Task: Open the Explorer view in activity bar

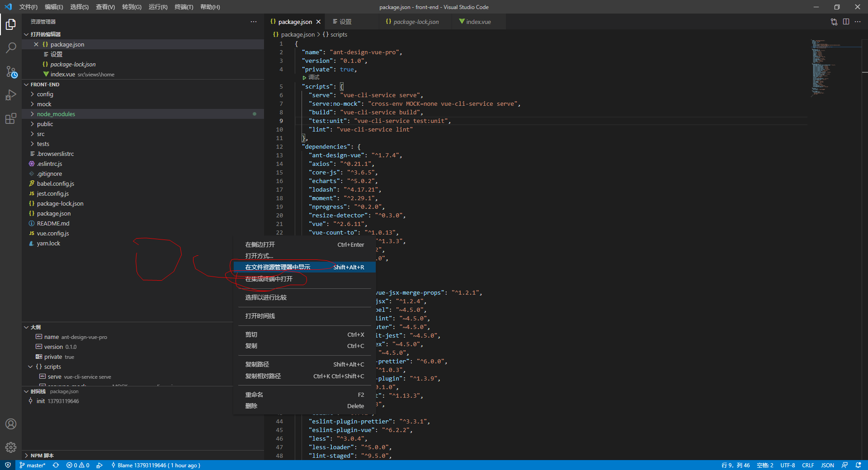Action: coord(11,24)
